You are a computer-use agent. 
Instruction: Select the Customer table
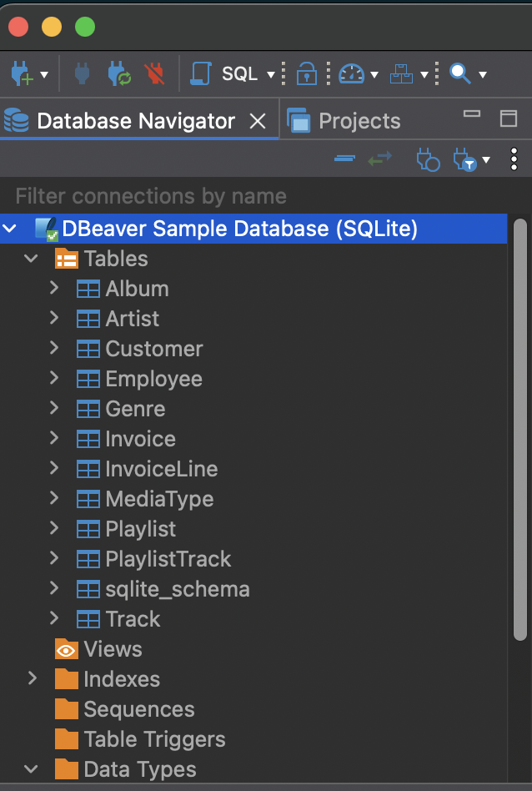pos(153,349)
